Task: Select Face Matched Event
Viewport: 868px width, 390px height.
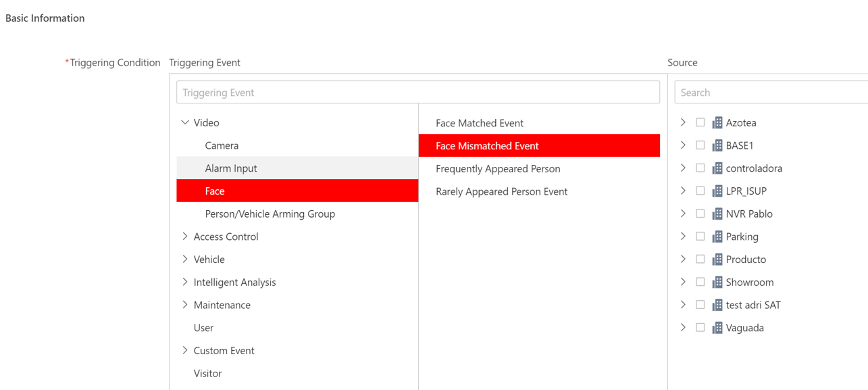Action: pos(480,123)
